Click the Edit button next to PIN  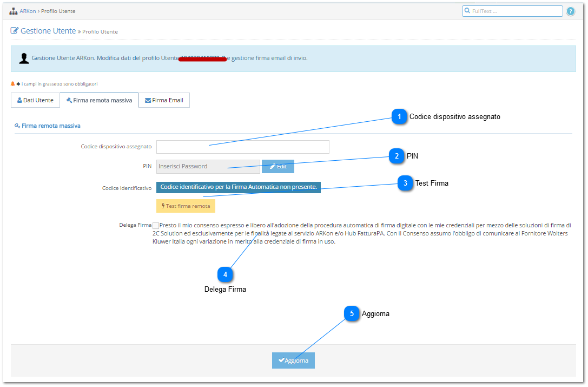(x=278, y=166)
